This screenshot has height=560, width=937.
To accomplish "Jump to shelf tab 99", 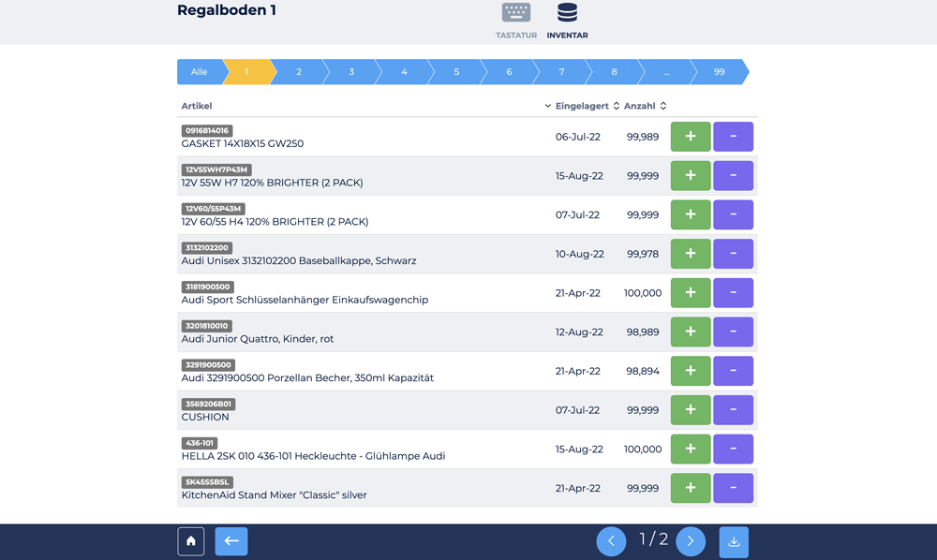I will point(719,72).
